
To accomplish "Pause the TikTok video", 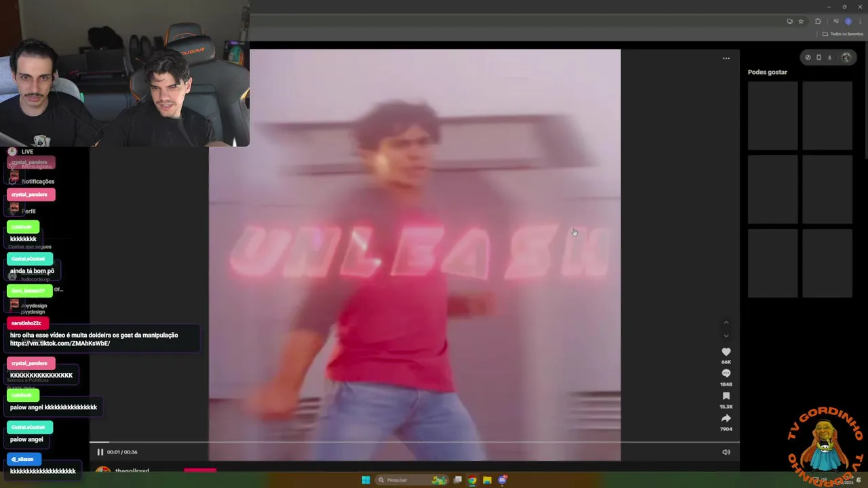I will (x=100, y=452).
